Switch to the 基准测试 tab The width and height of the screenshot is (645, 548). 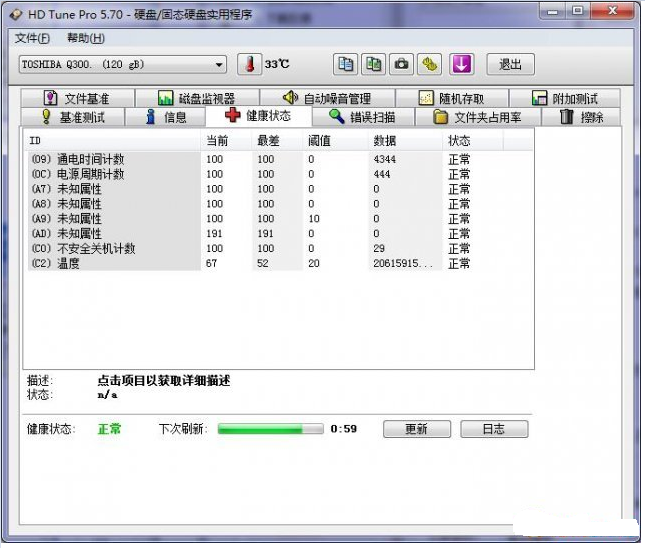click(x=73, y=117)
